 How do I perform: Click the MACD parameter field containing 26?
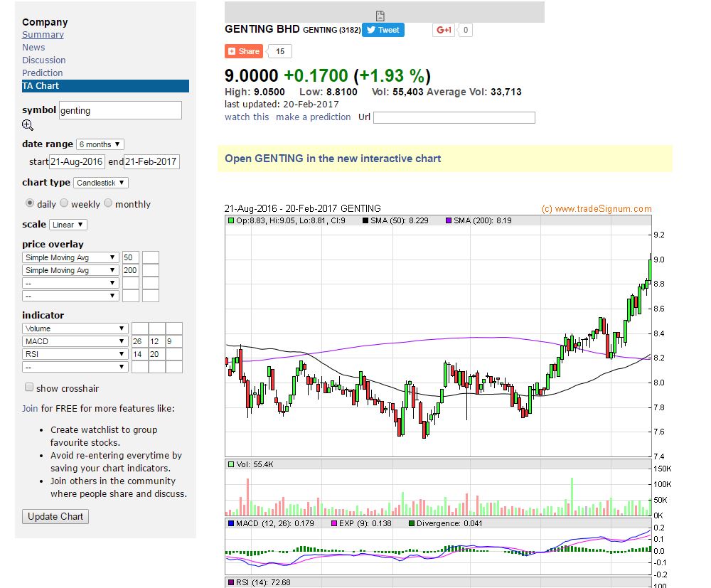click(140, 341)
